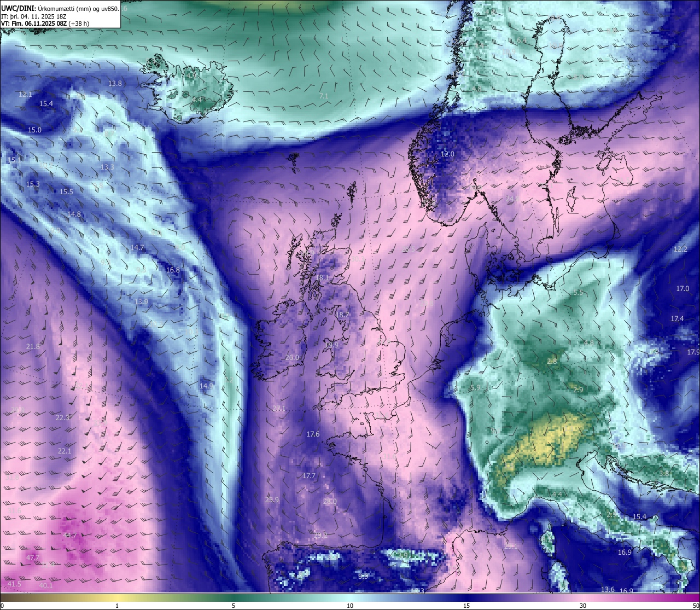Select the 5.5 value over Germany
This screenshot has width=700, height=610.
click(578, 293)
